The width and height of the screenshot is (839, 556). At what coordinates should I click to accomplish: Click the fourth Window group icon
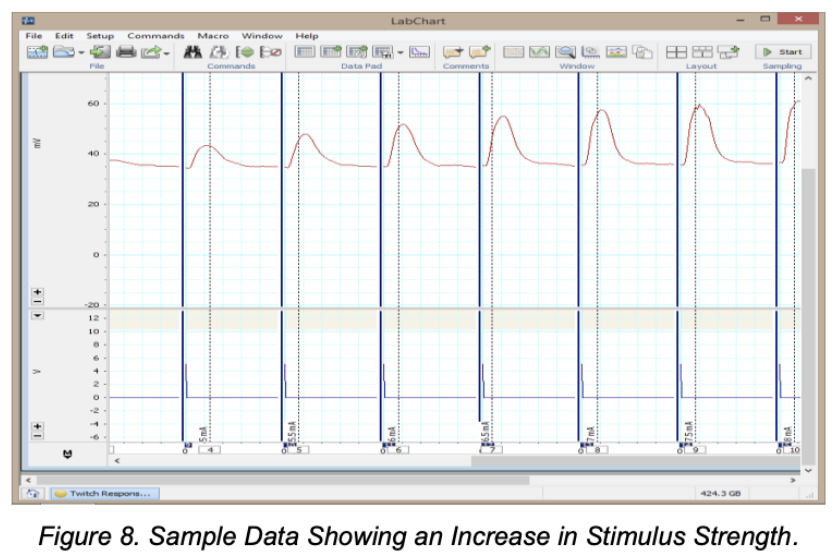tap(591, 52)
